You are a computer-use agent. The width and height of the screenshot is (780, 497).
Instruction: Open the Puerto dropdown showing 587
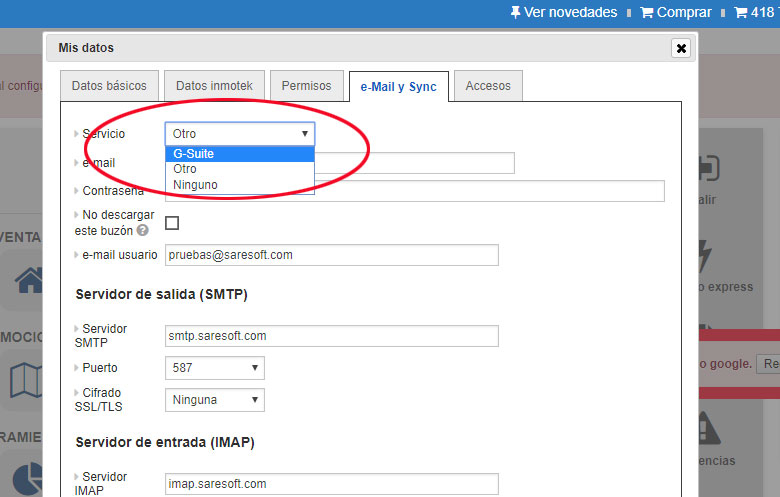click(215, 368)
